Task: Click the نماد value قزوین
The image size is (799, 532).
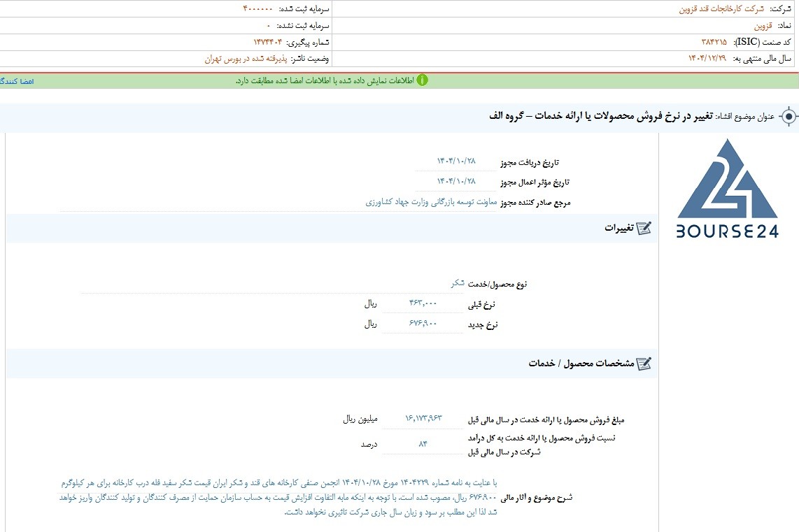Action: click(763, 25)
